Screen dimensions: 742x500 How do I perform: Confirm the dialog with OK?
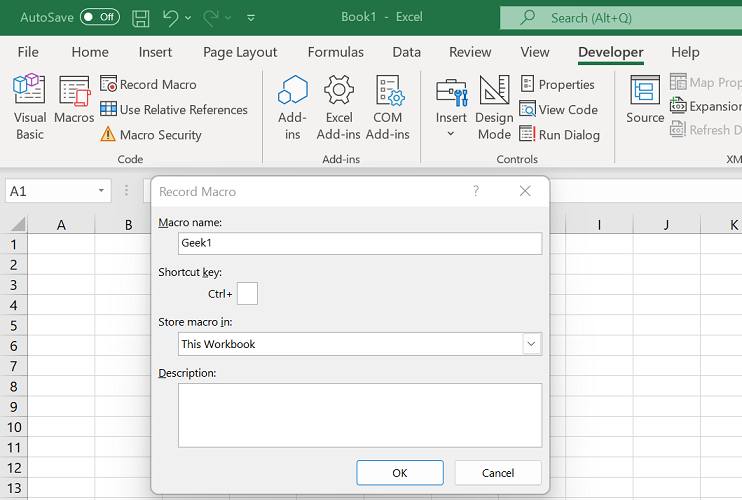point(399,473)
